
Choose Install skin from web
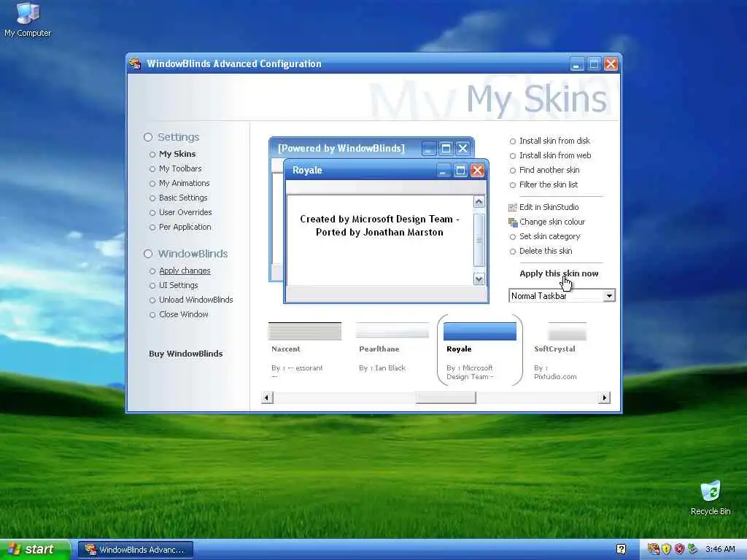(x=555, y=156)
